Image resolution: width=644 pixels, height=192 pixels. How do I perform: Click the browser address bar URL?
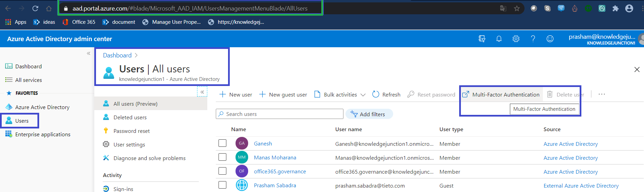tap(190, 8)
